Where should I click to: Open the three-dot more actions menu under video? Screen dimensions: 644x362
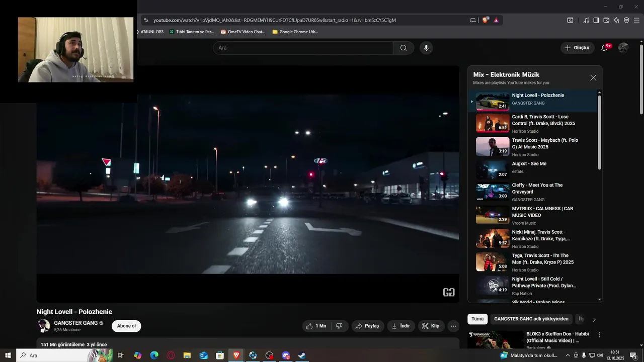click(453, 326)
